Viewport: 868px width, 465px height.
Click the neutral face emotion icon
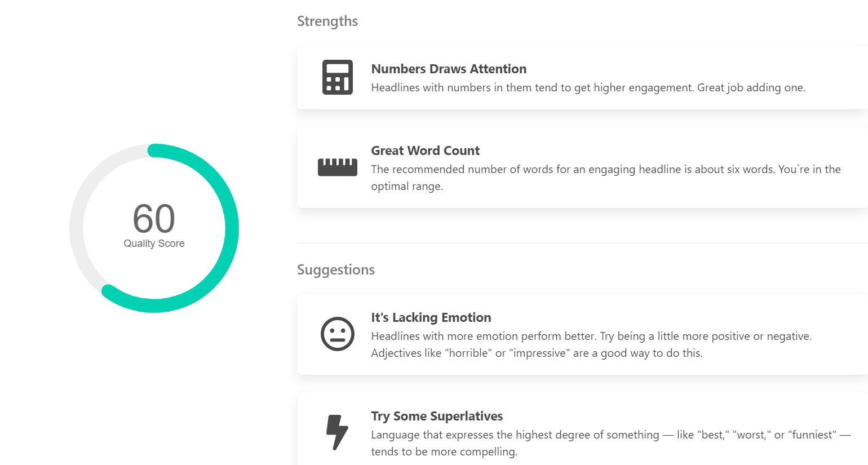click(x=337, y=334)
